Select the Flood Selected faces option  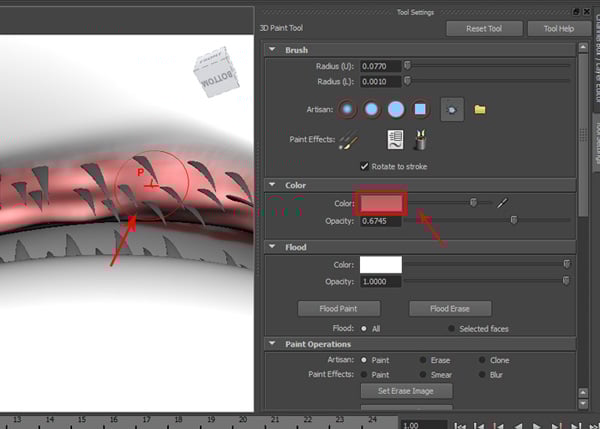(x=452, y=328)
